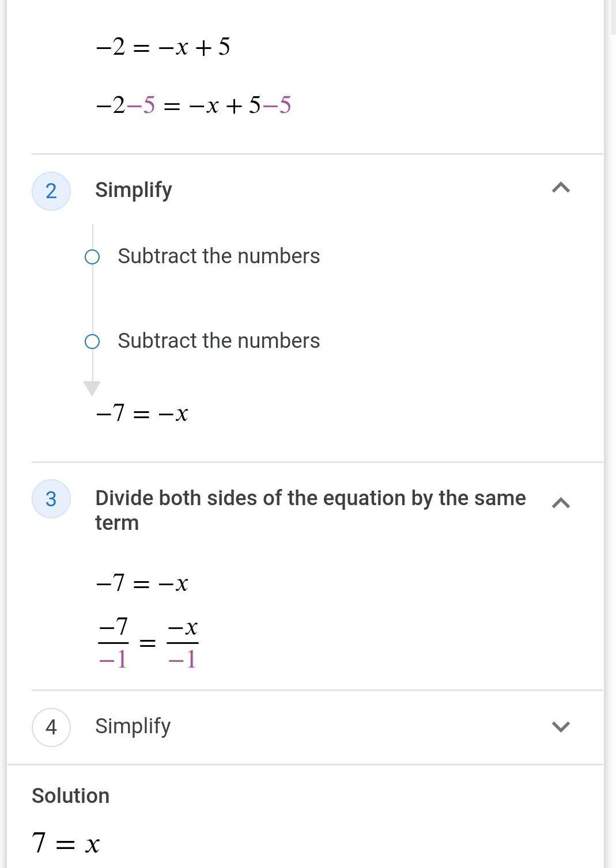The height and width of the screenshot is (868, 616).
Task: Click the blue step 3 number badge
Action: [x=51, y=499]
